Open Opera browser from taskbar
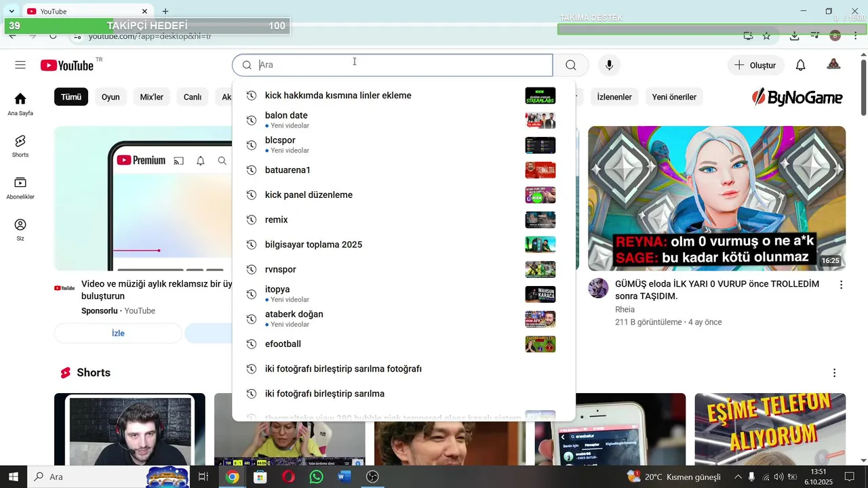Viewport: 868px width, 488px height. [288, 477]
